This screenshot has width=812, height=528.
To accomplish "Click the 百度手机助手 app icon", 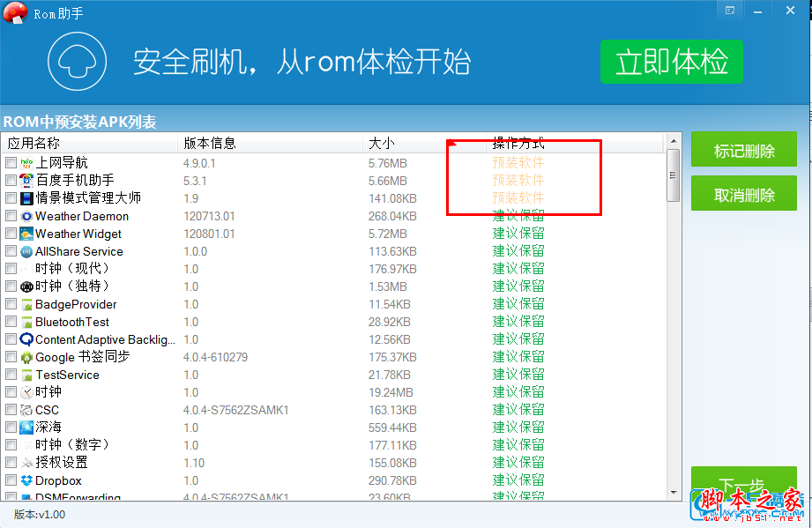I will (x=26, y=181).
